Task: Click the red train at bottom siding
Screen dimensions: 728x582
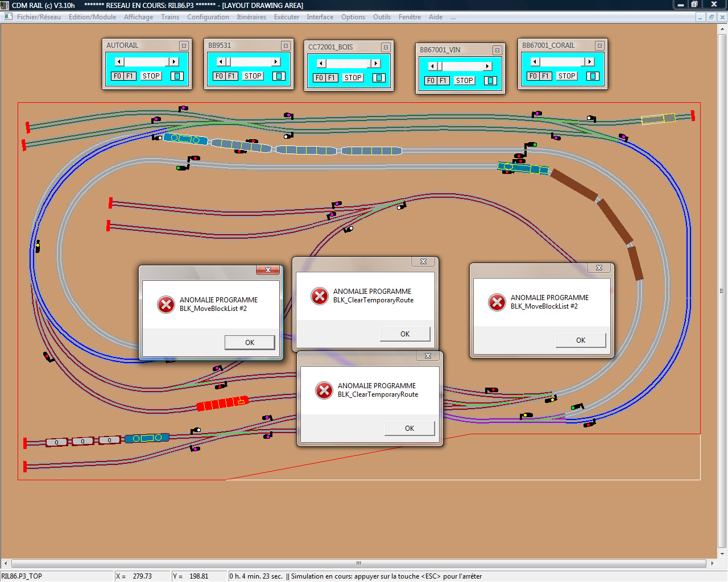Action: (x=222, y=404)
